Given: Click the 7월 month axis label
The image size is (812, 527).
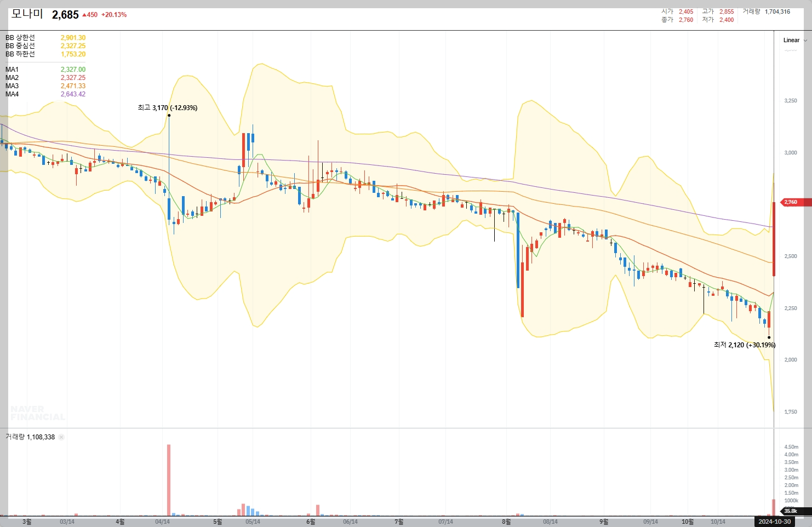Looking at the screenshot, I should click(x=399, y=522).
